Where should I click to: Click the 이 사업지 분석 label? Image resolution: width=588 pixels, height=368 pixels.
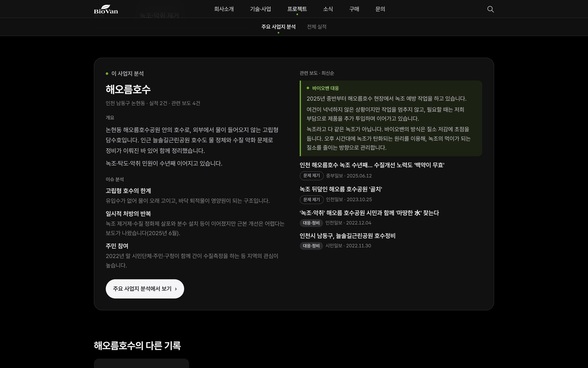click(127, 74)
